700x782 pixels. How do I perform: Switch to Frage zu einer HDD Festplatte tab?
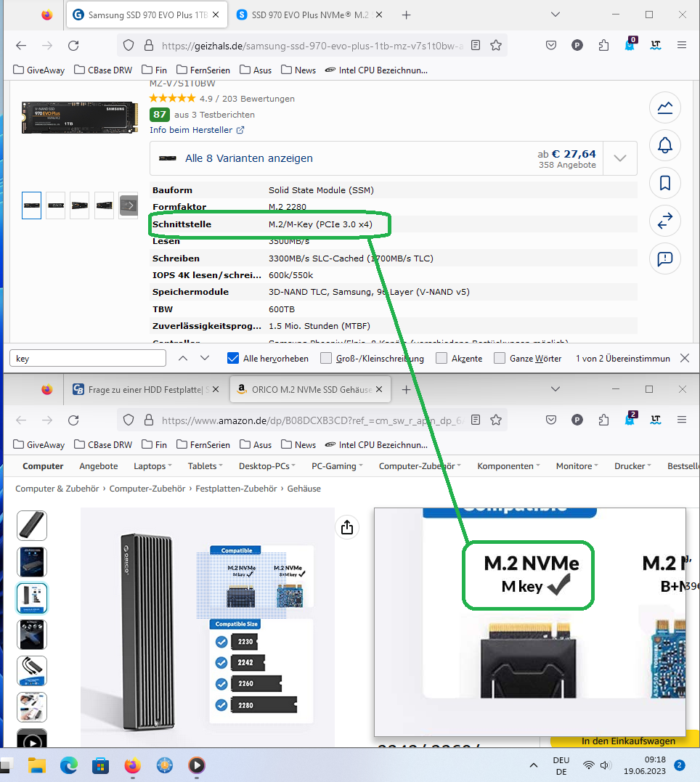click(x=147, y=389)
